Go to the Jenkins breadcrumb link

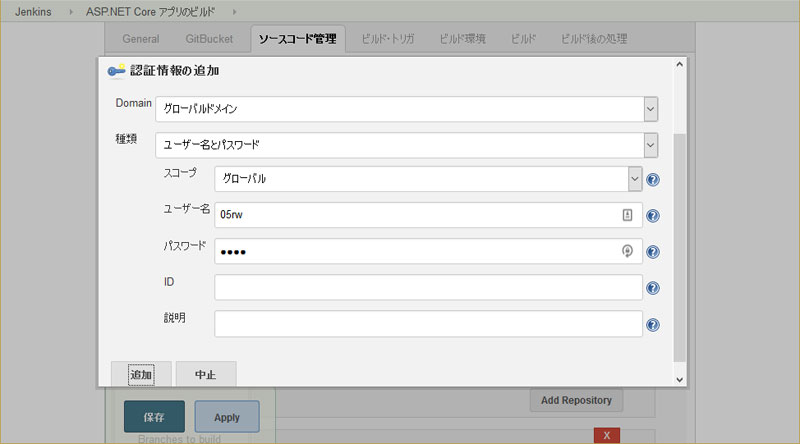(x=33, y=12)
